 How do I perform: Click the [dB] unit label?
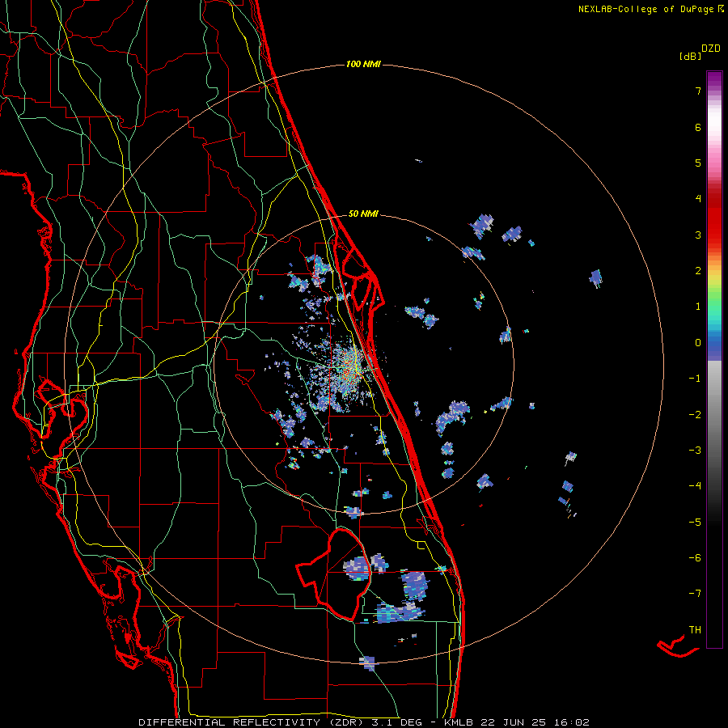point(690,56)
